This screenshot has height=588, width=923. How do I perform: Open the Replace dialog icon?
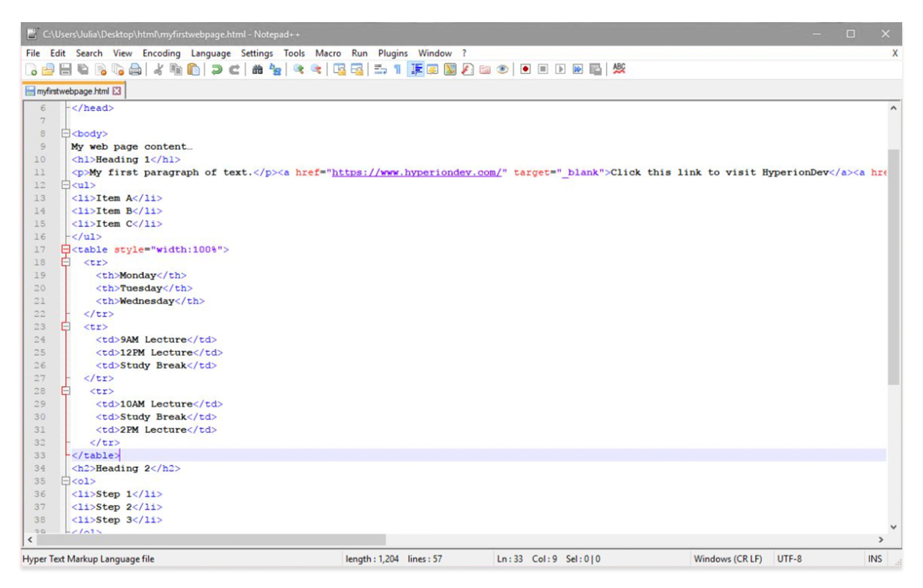(275, 69)
